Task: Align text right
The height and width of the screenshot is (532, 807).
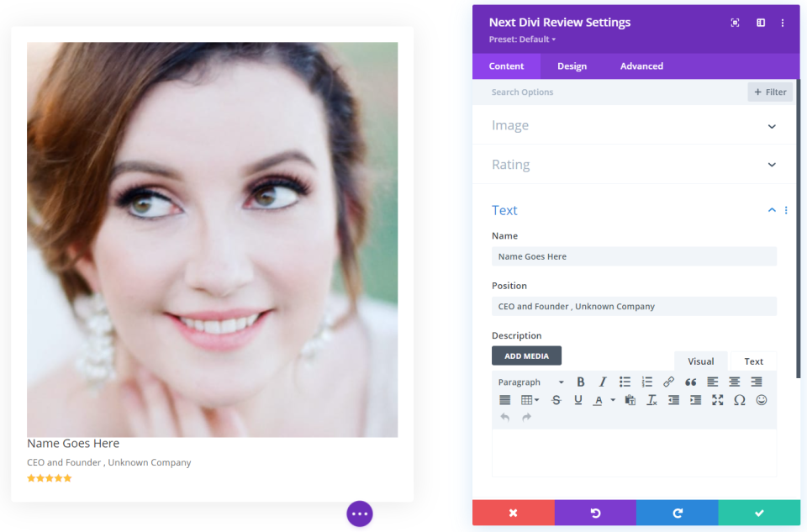Action: 757,382
